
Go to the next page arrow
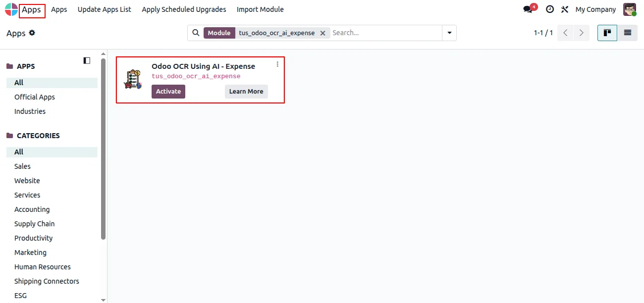point(581,33)
